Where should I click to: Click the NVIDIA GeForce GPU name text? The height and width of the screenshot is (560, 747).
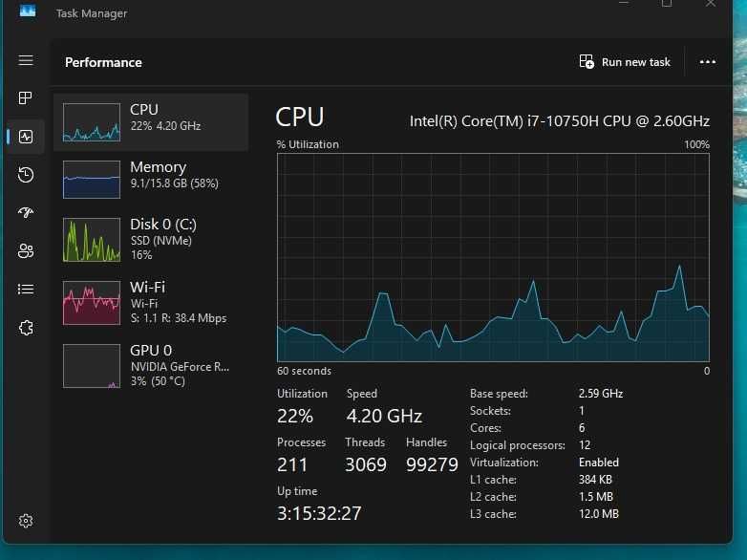[x=181, y=367]
